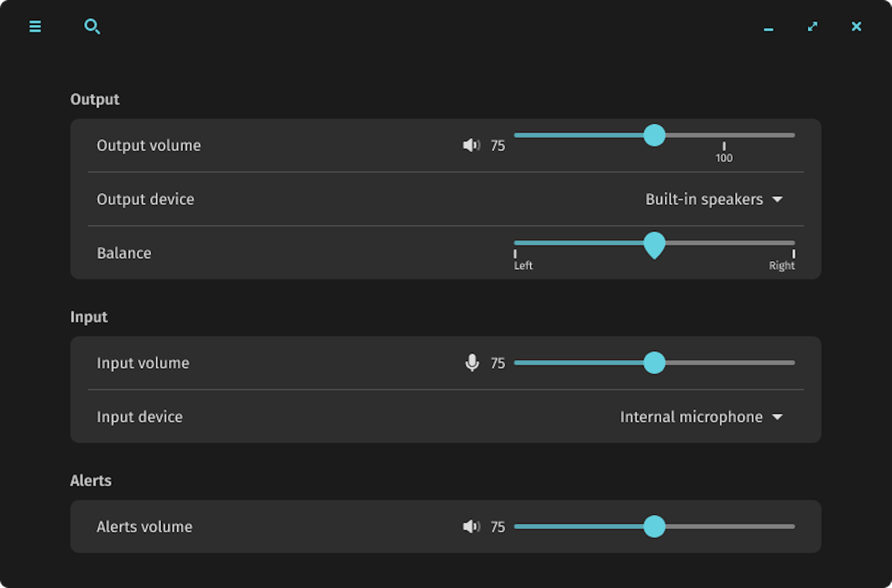Open the hamburger menu

click(x=35, y=27)
